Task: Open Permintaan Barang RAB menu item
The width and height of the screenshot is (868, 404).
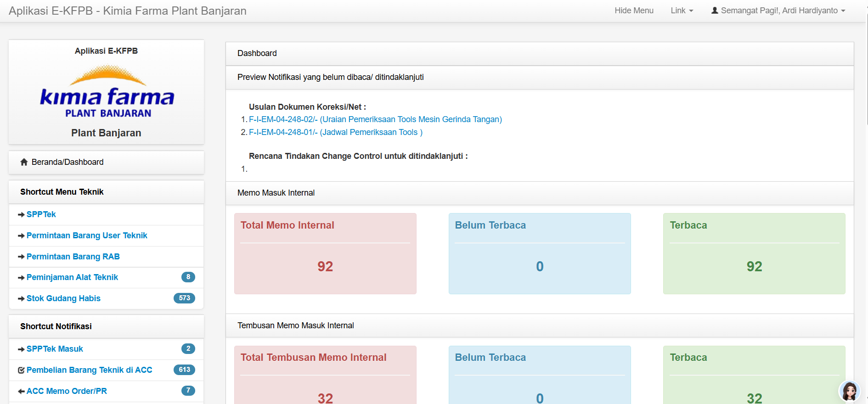Action: click(x=73, y=257)
